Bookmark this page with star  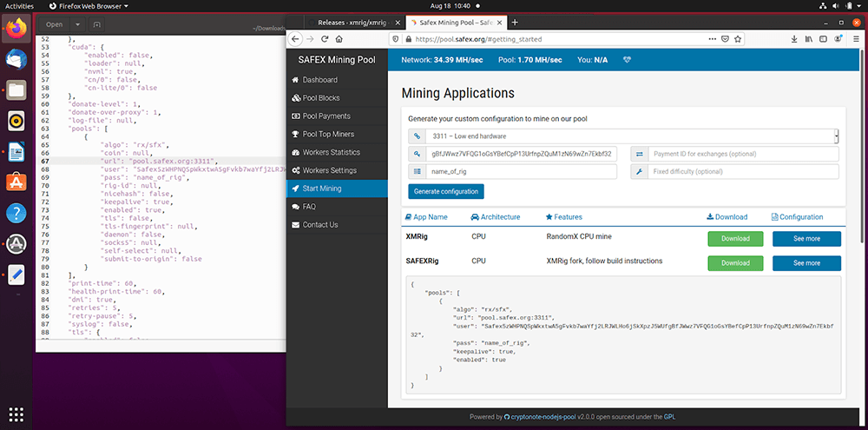coord(737,39)
